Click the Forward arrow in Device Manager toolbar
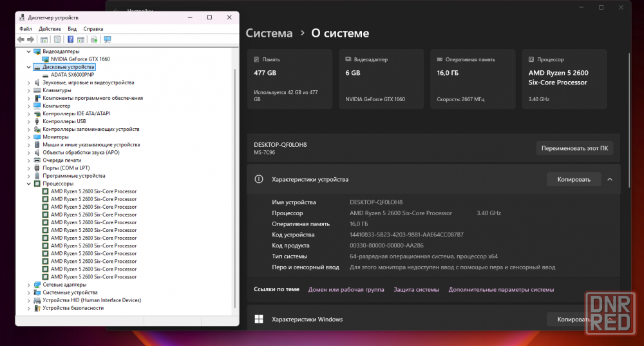The image size is (644, 346). click(30, 39)
